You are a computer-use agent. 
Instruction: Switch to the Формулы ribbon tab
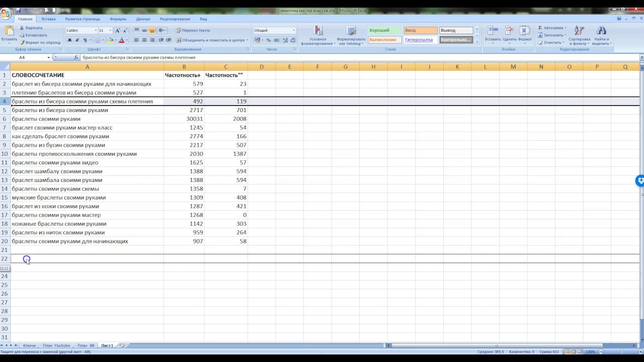pos(118,19)
